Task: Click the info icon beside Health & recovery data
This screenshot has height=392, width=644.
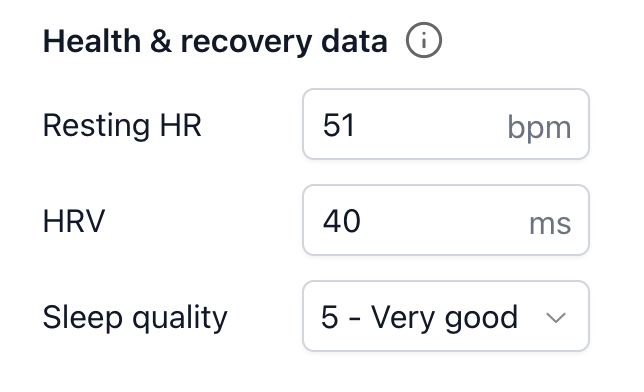Action: [x=423, y=40]
